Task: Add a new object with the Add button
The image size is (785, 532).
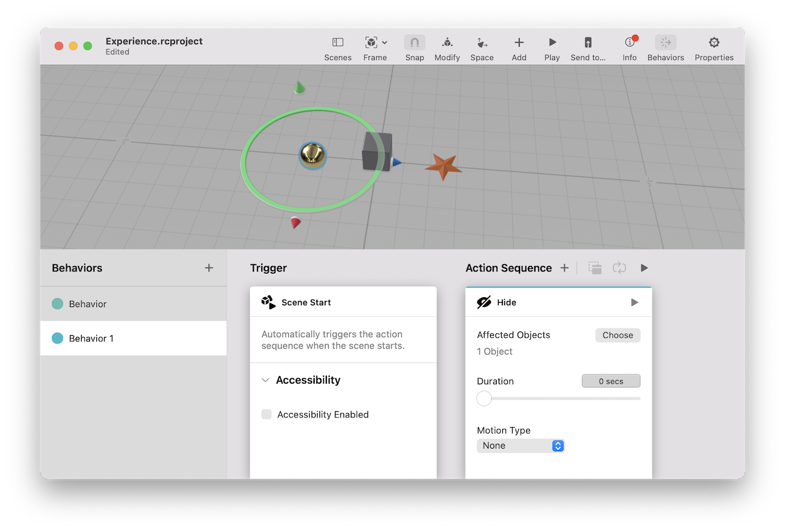Action: click(x=519, y=48)
